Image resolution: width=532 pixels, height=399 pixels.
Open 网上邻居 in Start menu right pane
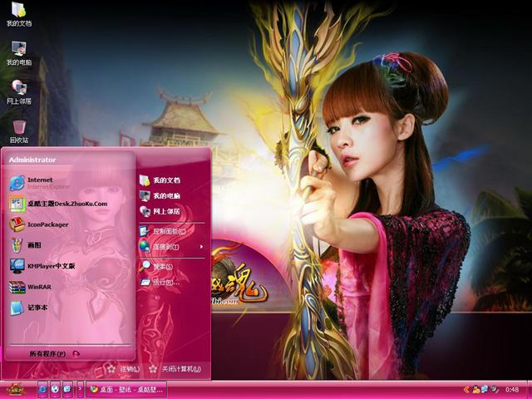[160, 211]
